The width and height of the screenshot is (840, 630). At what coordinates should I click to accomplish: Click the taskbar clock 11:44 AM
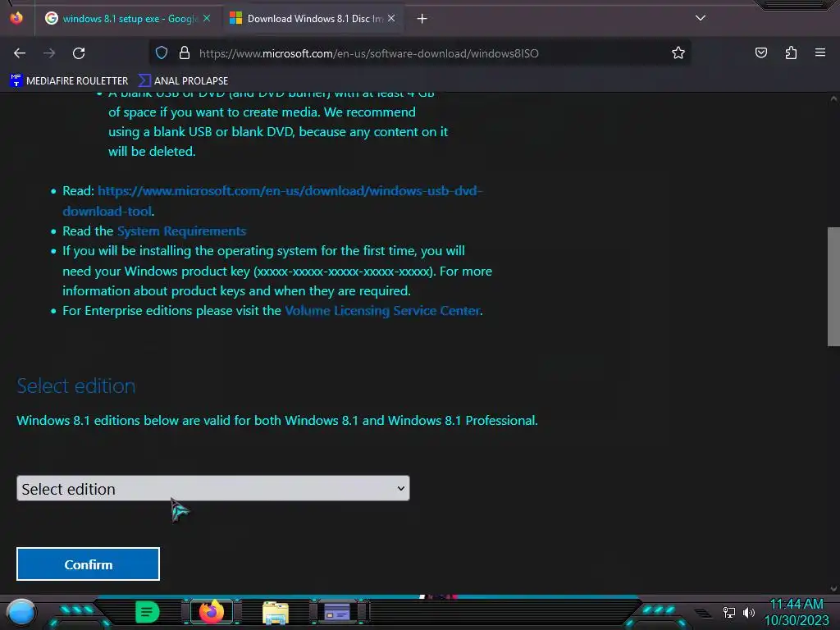tap(797, 605)
